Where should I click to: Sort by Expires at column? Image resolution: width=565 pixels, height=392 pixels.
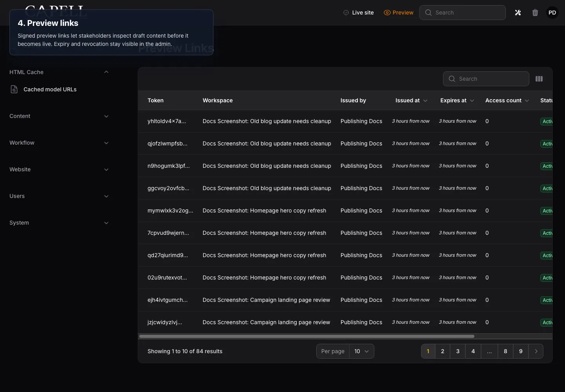pos(457,100)
